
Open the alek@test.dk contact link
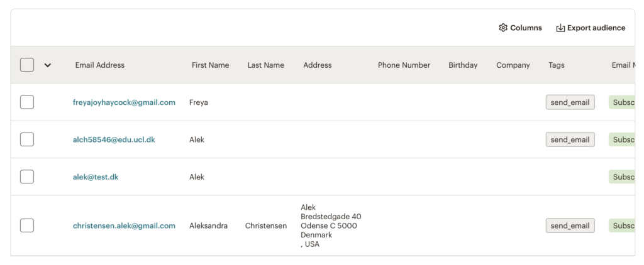pyautogui.click(x=96, y=176)
